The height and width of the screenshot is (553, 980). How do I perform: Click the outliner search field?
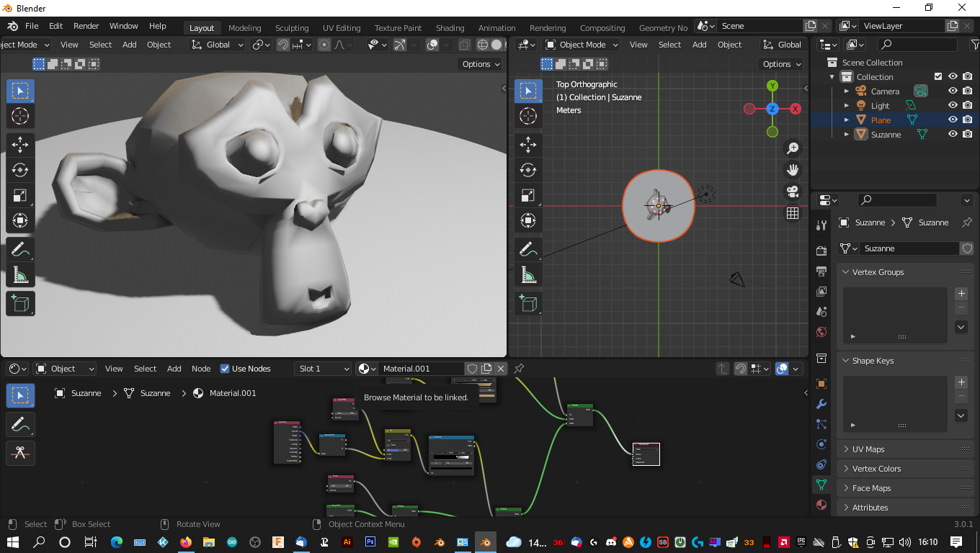pyautogui.click(x=917, y=45)
